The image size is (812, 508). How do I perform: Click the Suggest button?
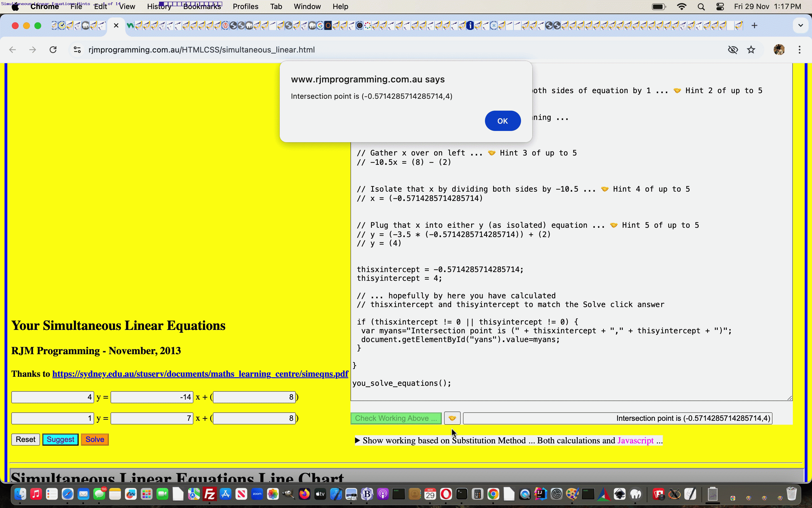click(x=60, y=439)
